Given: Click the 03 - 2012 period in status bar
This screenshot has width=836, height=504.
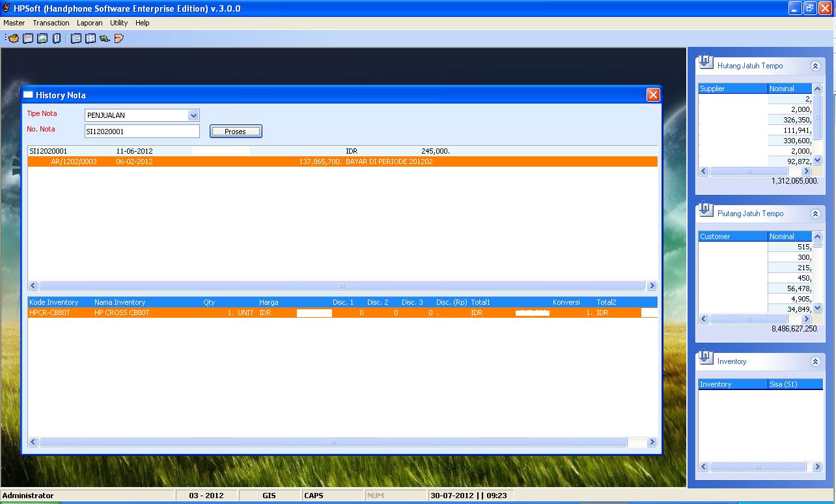Looking at the screenshot, I should point(206,496).
